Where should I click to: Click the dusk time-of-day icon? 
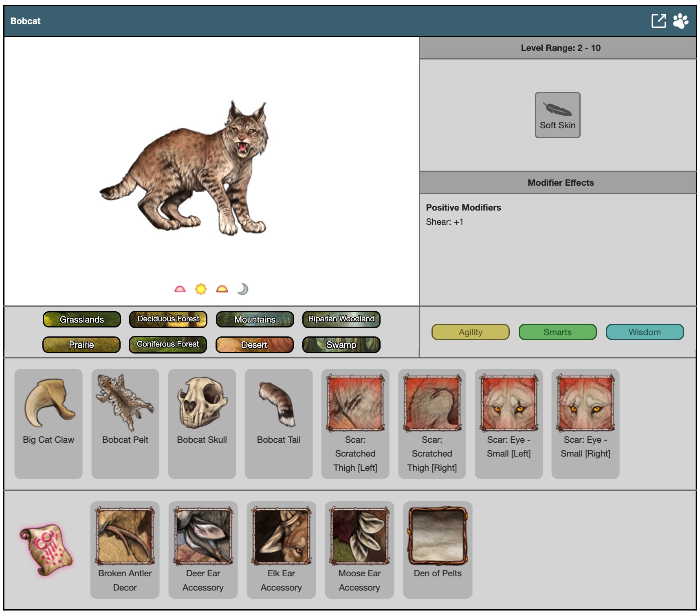pyautogui.click(x=222, y=289)
